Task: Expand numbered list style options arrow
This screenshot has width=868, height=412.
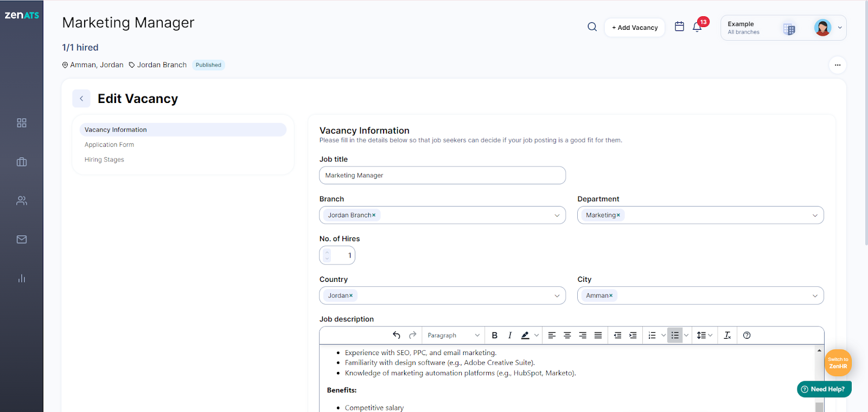Action: (663, 335)
